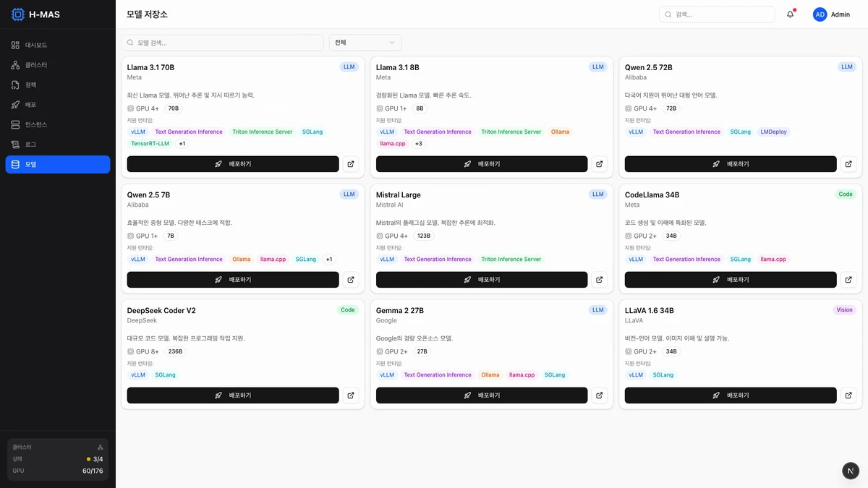Click the Vision badge on LLaVA 1.6 34B
868x488 pixels.
[845, 310]
